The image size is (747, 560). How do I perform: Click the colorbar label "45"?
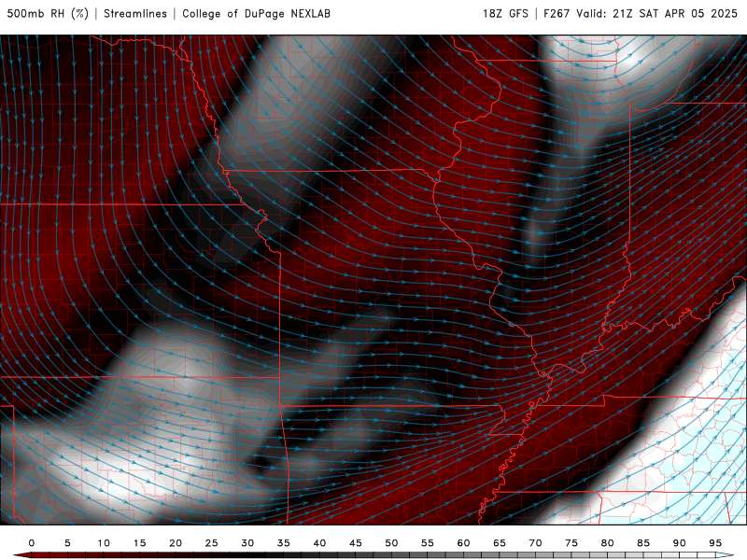pyautogui.click(x=355, y=543)
